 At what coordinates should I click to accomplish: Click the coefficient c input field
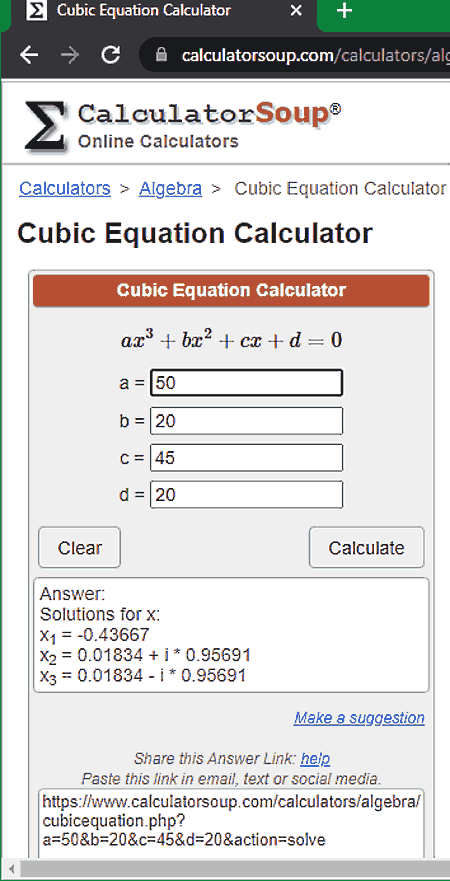246,458
